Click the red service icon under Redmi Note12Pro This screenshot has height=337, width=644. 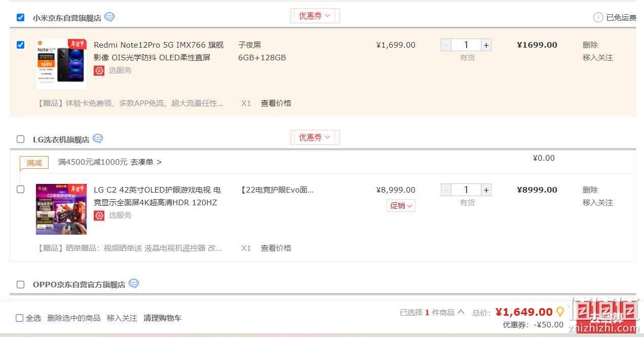click(99, 70)
